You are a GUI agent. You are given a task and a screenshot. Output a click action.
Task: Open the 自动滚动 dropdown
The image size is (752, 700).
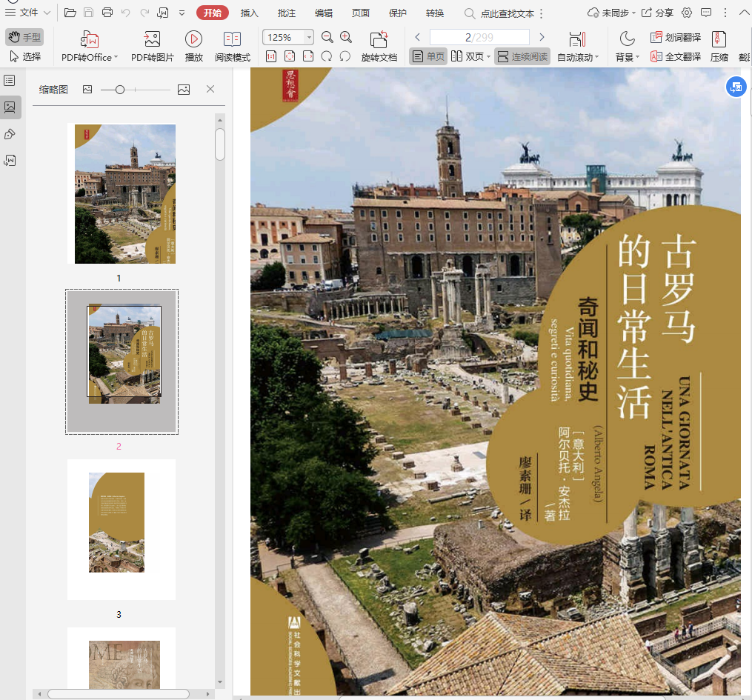(578, 57)
